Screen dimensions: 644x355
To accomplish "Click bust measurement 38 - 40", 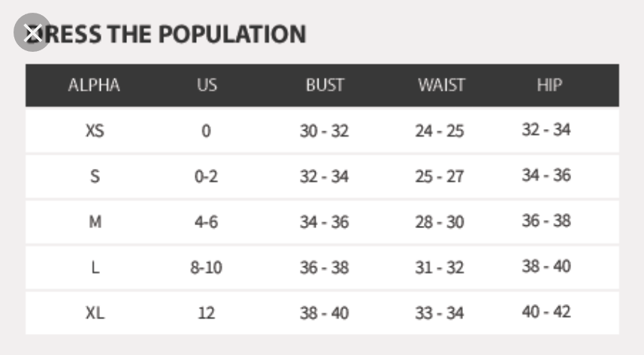I will pyautogui.click(x=324, y=313).
